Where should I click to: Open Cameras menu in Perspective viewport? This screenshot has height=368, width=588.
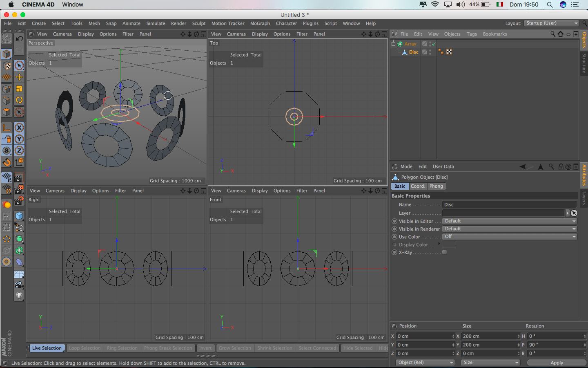(62, 34)
